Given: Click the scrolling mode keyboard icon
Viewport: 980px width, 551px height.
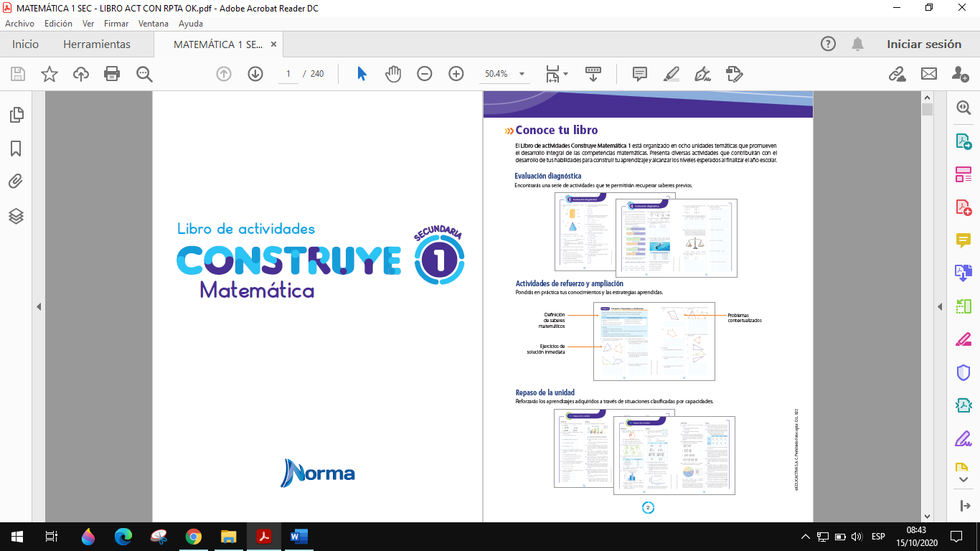Looking at the screenshot, I should 593,74.
